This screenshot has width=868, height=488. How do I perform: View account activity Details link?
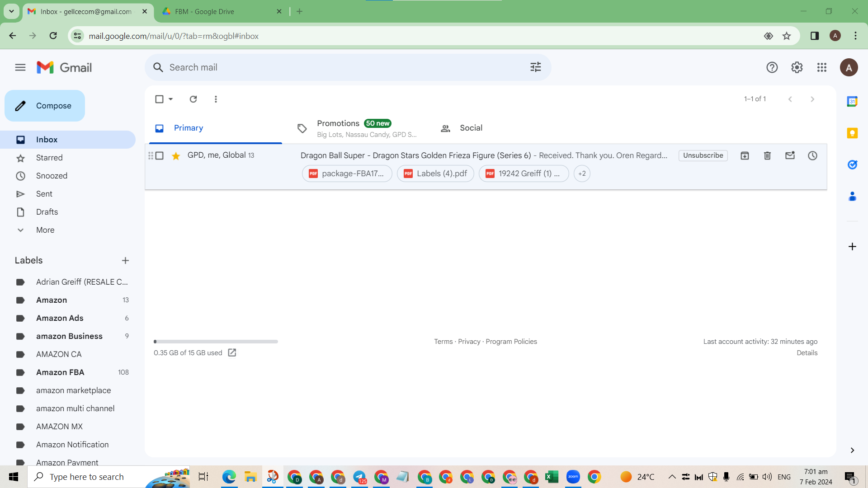807,353
